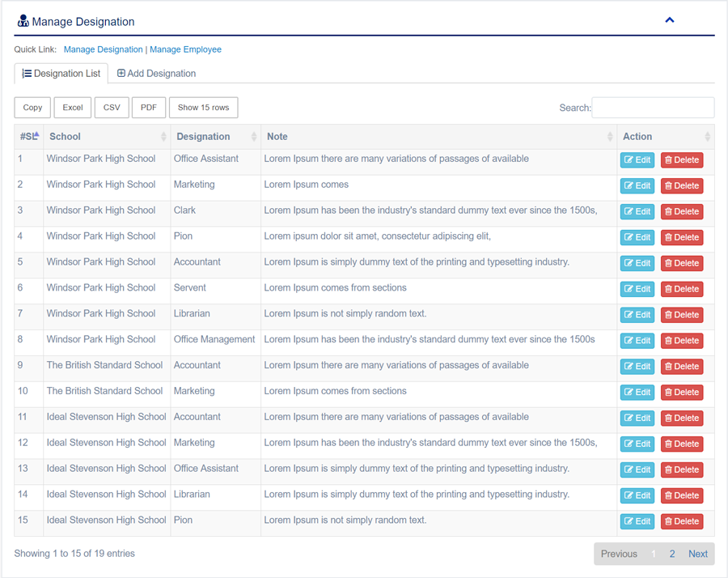Focus the Search input field

point(653,108)
